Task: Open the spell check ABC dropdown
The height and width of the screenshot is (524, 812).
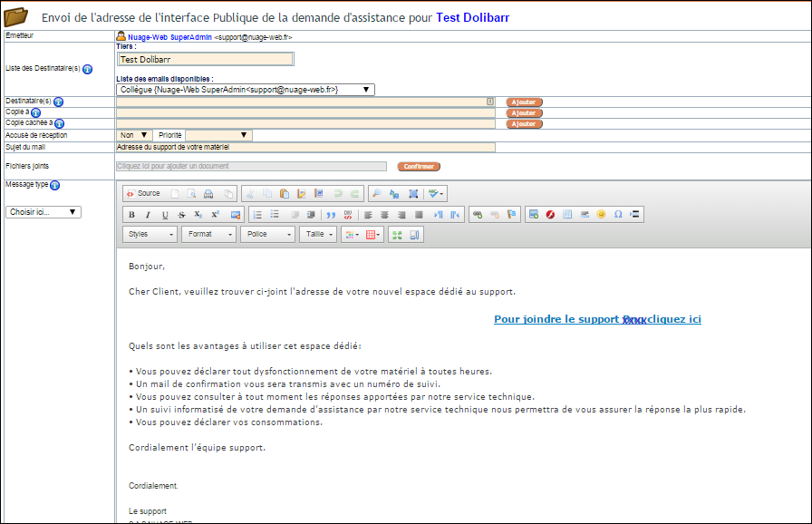Action: [436, 194]
